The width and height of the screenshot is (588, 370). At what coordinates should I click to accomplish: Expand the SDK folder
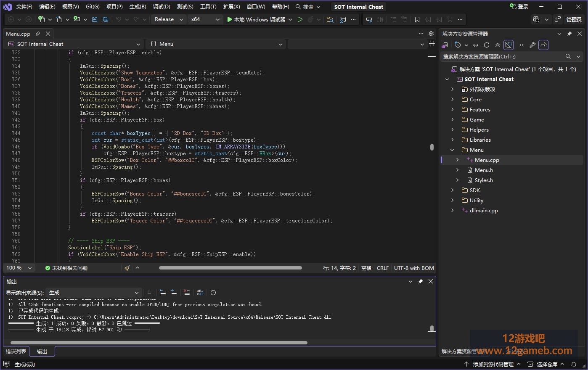pyautogui.click(x=453, y=190)
